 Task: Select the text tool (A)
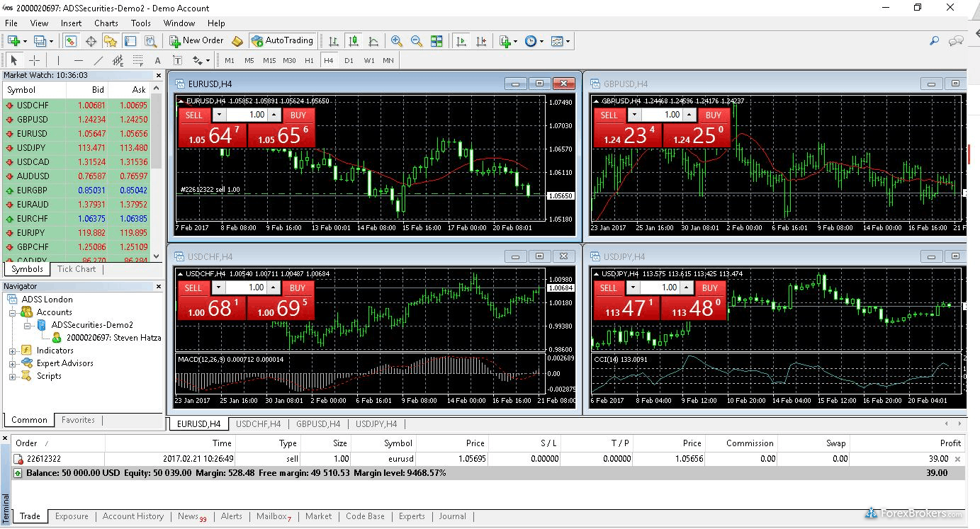[157, 60]
